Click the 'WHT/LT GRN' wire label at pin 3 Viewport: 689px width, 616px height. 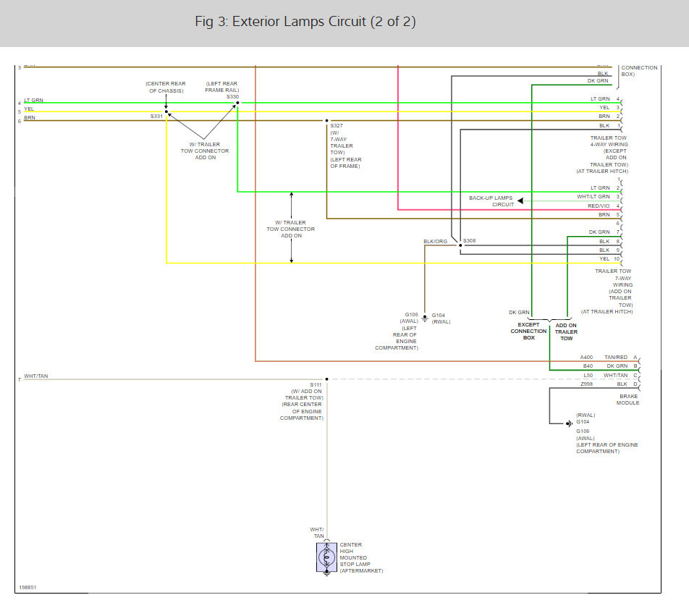coord(593,197)
